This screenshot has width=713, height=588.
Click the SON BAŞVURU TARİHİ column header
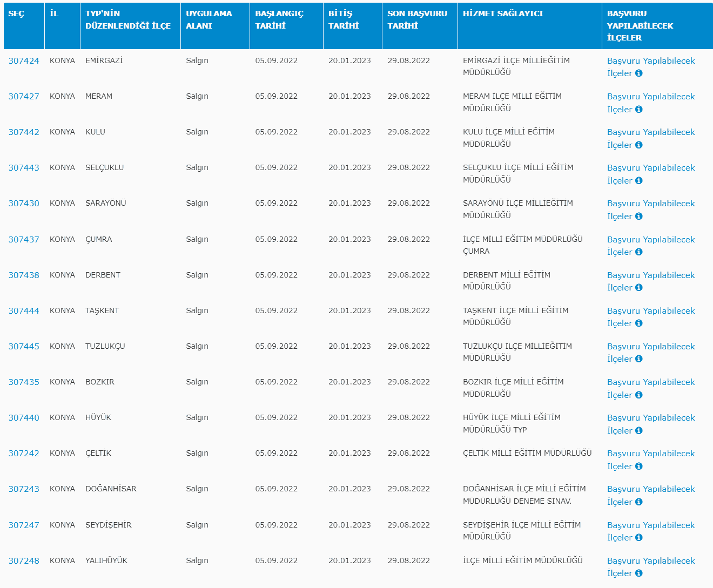[x=417, y=19]
